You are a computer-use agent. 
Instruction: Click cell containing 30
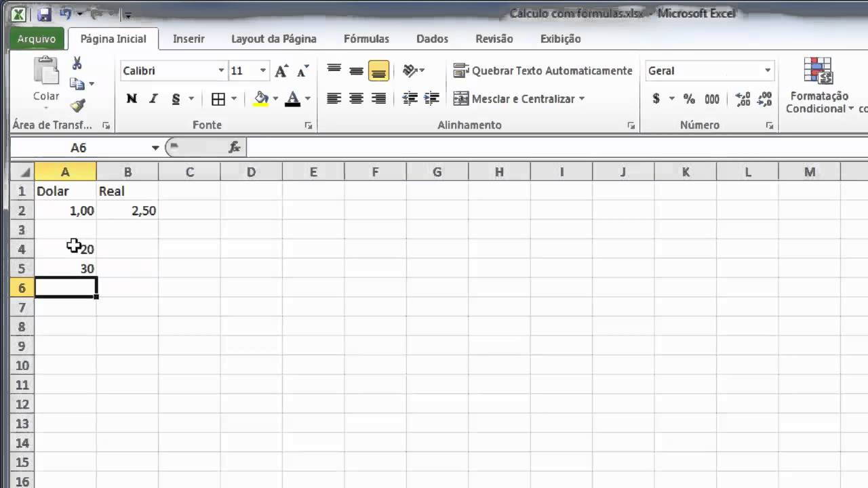pos(66,268)
